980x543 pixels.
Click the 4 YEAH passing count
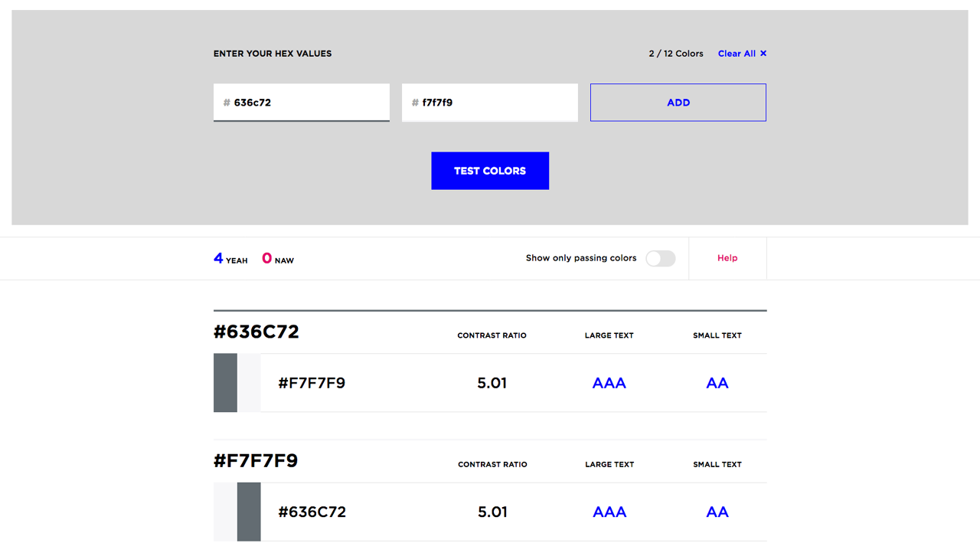(230, 259)
